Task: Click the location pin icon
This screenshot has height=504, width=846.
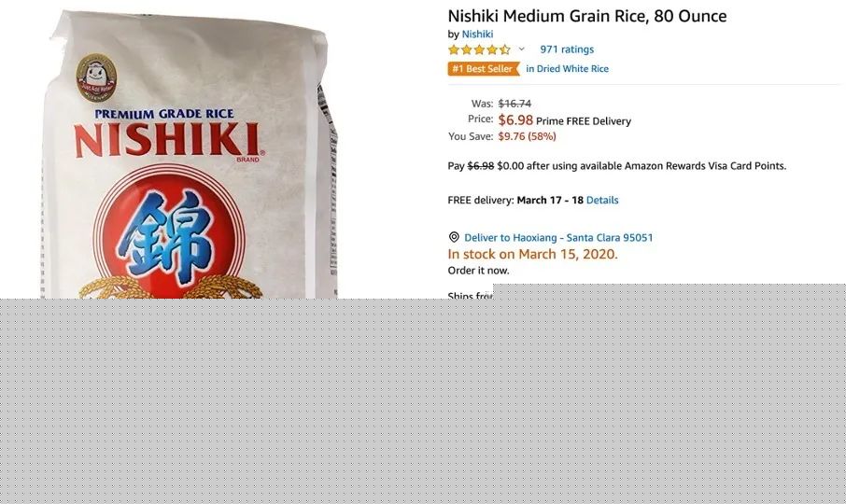Action: click(454, 237)
